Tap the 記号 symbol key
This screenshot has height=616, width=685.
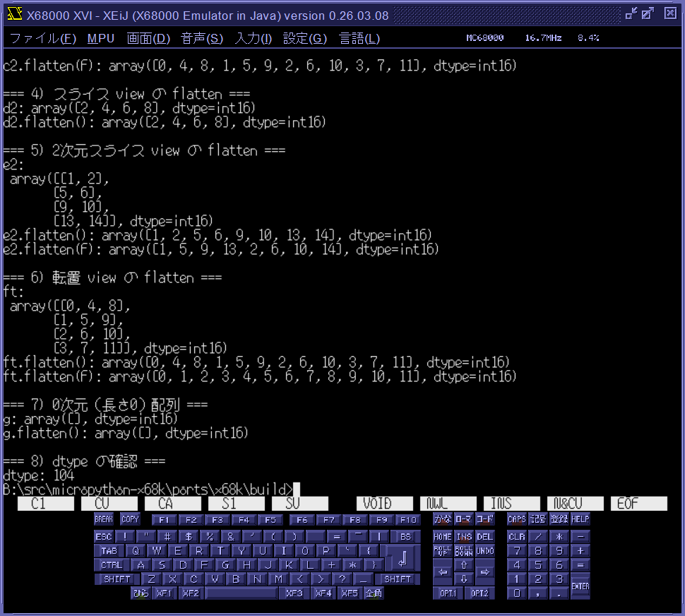538,519
